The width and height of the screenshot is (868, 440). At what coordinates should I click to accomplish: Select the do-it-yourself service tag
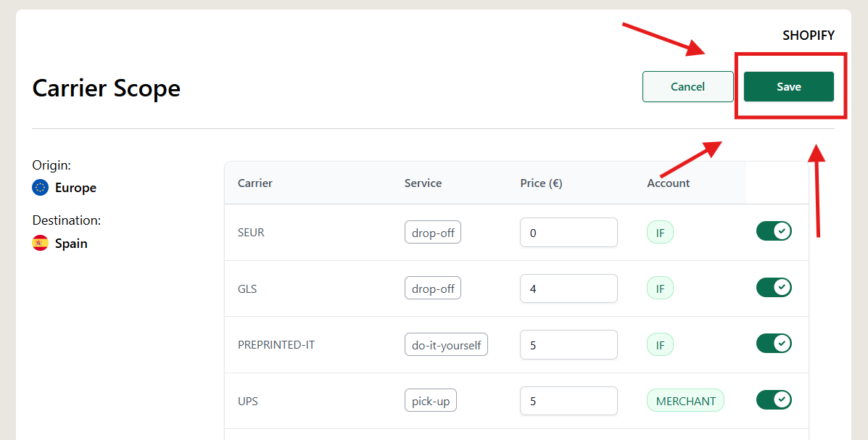coord(446,345)
